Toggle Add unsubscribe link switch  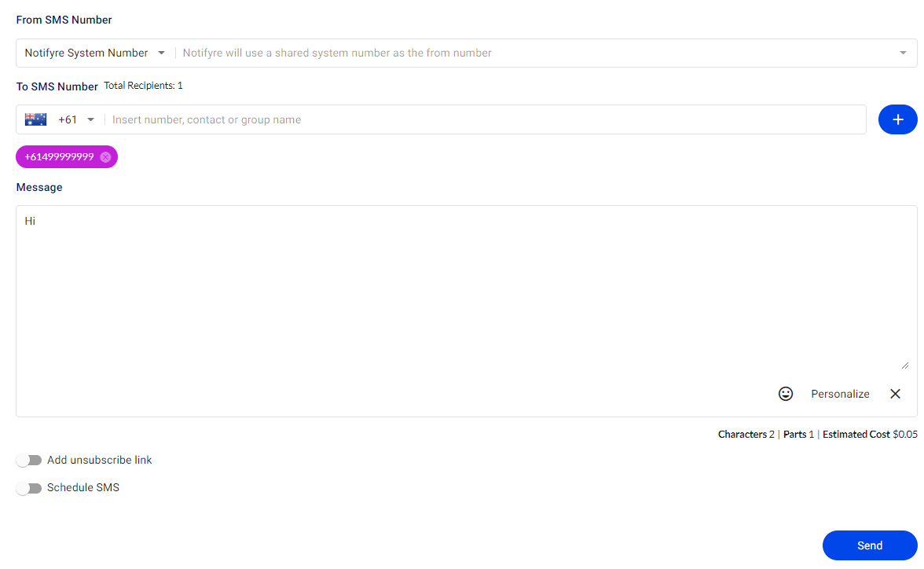pyautogui.click(x=29, y=460)
